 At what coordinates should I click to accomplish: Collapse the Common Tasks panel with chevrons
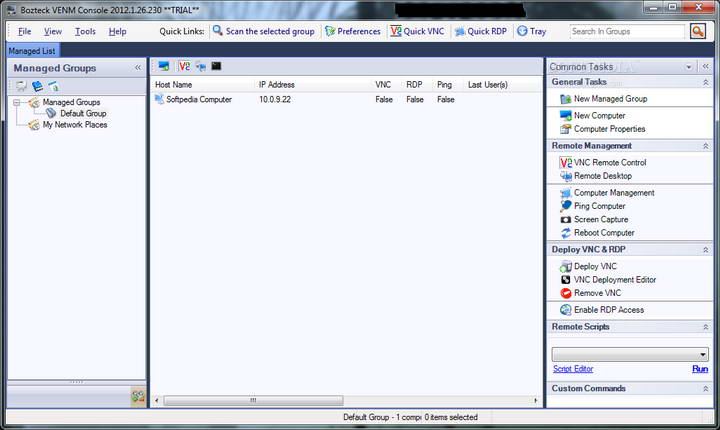(705, 67)
